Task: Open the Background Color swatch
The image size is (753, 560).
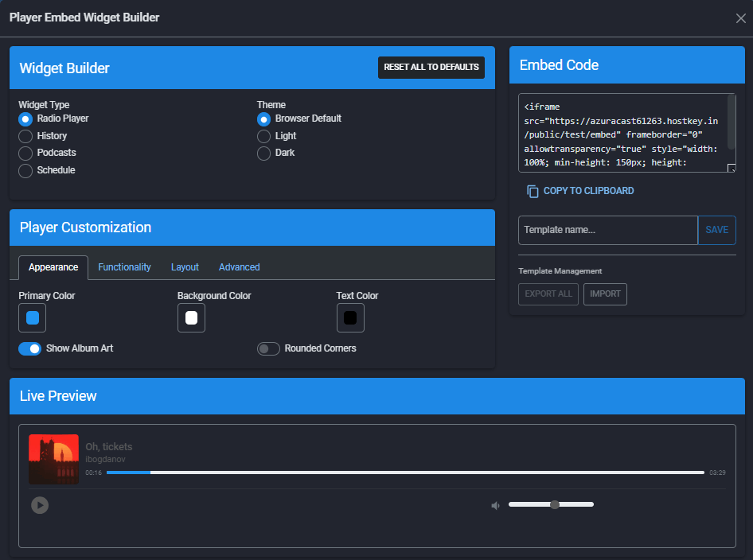Action: click(x=191, y=318)
